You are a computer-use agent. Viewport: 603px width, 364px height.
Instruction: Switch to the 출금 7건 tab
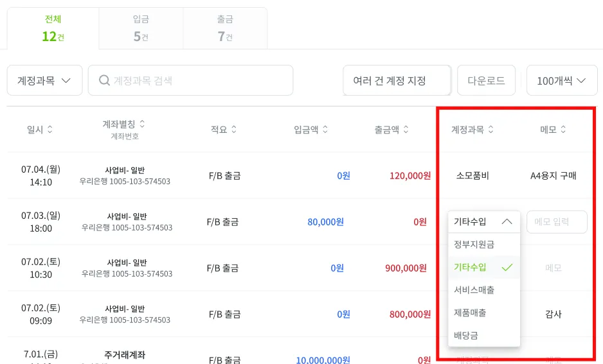click(x=225, y=28)
